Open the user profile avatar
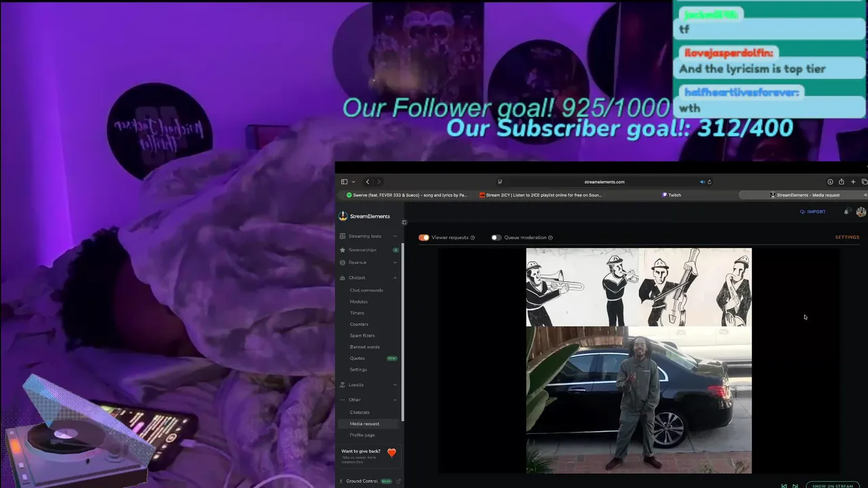 (x=861, y=212)
